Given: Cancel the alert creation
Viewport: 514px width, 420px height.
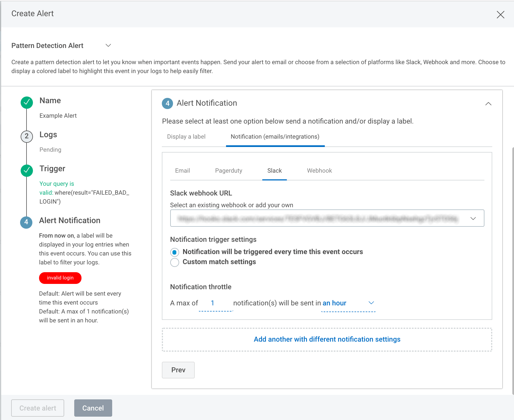Looking at the screenshot, I should [x=93, y=408].
